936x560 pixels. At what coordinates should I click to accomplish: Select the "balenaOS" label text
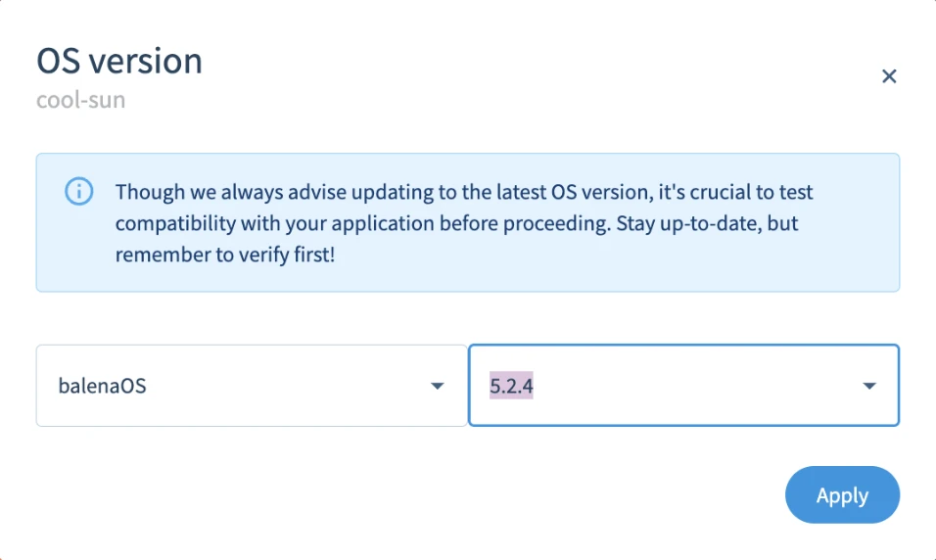point(103,386)
